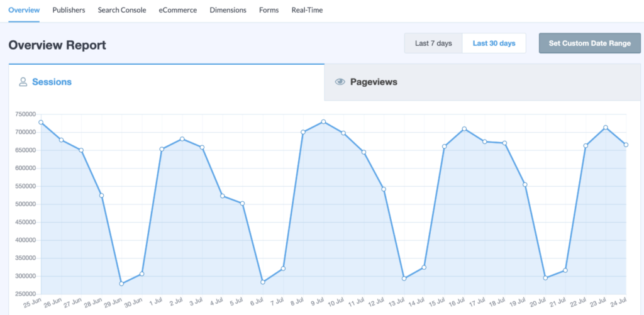This screenshot has width=644, height=315.
Task: Select the Last 30 days range
Action: (494, 43)
